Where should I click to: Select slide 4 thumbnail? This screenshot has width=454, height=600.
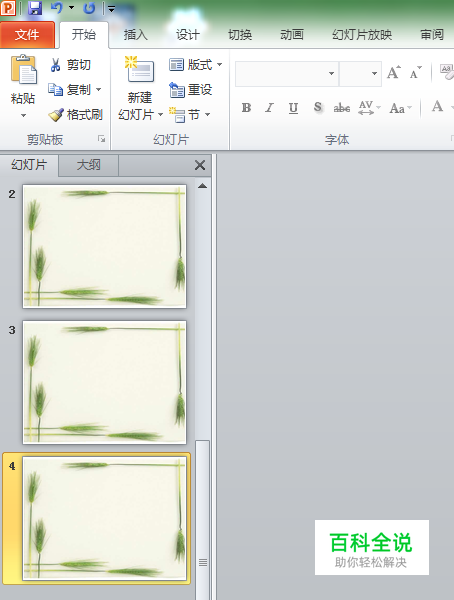(105, 518)
